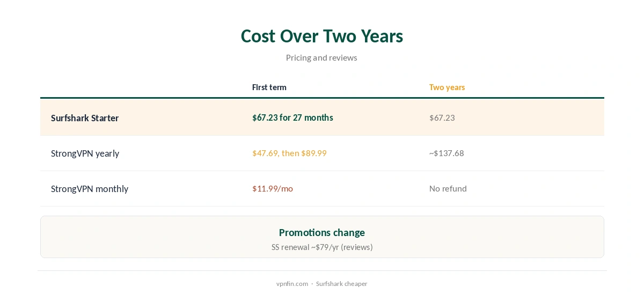The width and height of the screenshot is (644, 294).
Task: Select the 'StrongVPN monthly' row label
Action: point(90,189)
